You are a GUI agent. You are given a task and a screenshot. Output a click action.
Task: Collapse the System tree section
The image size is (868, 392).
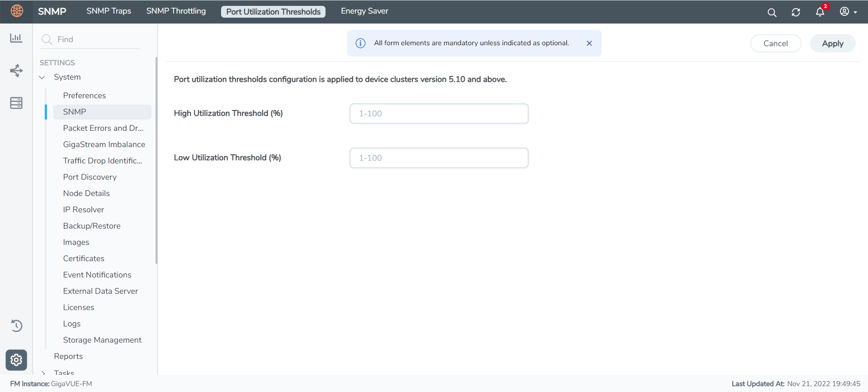[42, 77]
